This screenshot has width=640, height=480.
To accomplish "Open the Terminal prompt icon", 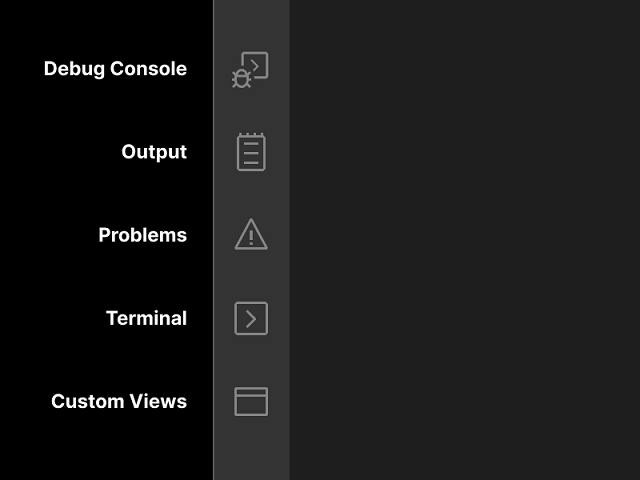I will (251, 318).
